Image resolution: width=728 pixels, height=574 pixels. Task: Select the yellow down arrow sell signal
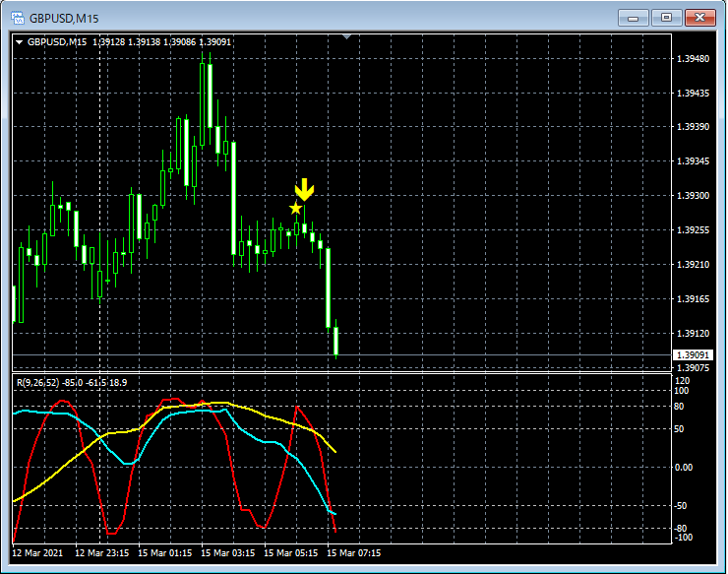305,190
